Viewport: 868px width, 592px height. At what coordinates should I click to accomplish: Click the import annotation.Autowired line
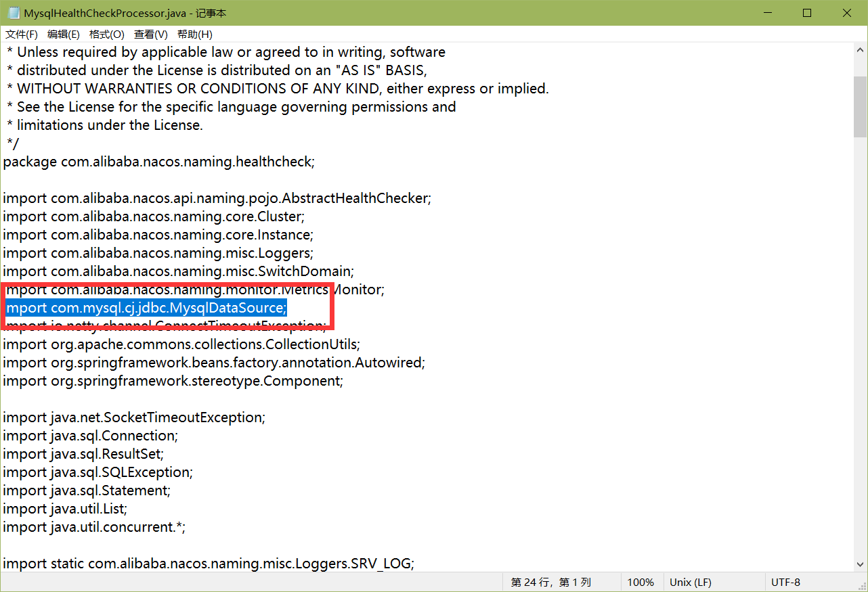[x=214, y=363]
